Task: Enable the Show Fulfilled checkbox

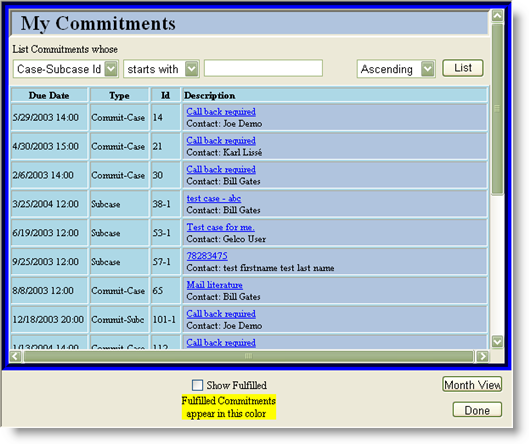Action: [x=197, y=385]
